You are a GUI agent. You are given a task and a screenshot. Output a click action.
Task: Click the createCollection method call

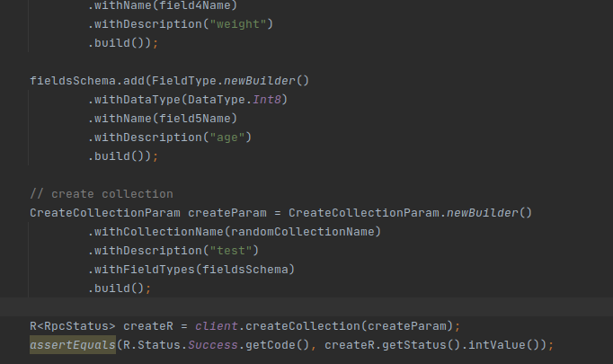point(303,326)
